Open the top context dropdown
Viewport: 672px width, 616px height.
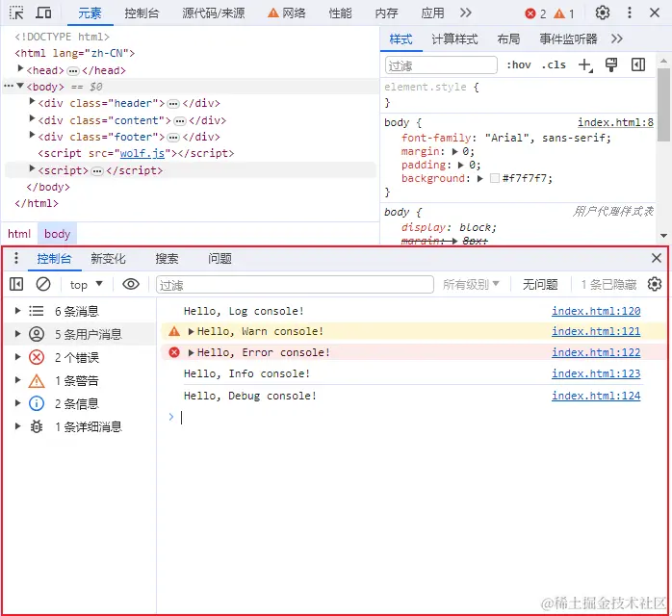[87, 285]
